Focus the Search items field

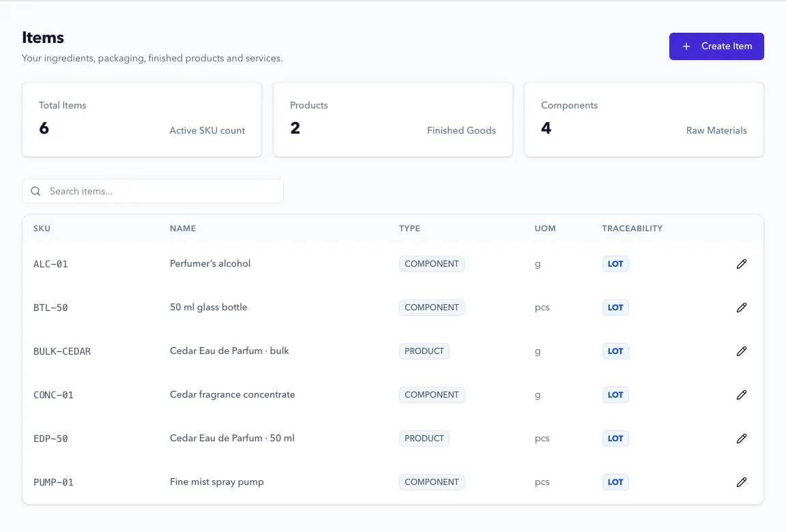click(x=153, y=191)
